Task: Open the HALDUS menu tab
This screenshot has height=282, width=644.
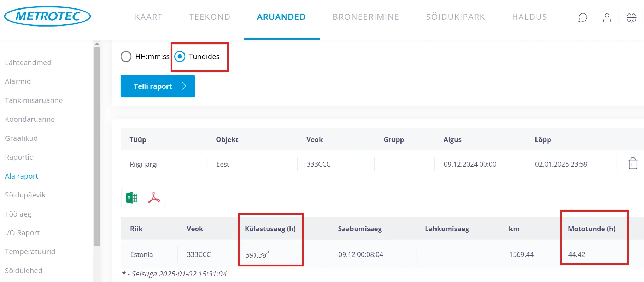Action: click(529, 17)
